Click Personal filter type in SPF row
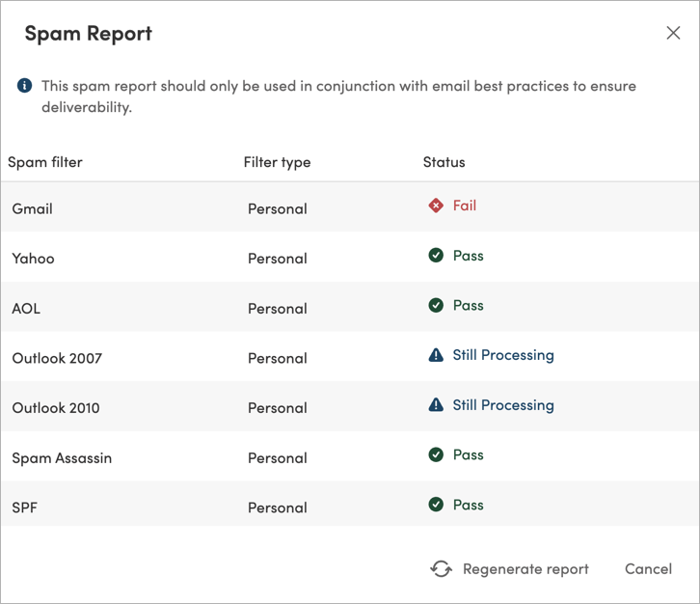The image size is (700, 604). point(278,508)
